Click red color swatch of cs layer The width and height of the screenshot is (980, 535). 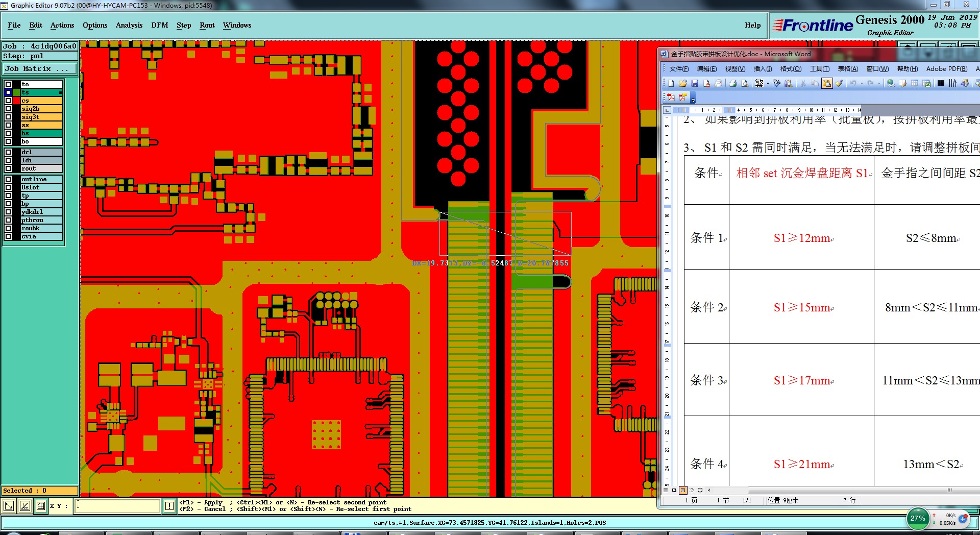16,101
